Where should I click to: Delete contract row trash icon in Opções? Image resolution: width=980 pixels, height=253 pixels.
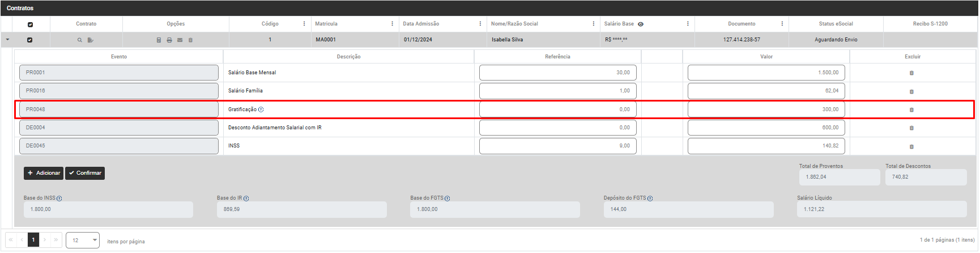click(190, 40)
